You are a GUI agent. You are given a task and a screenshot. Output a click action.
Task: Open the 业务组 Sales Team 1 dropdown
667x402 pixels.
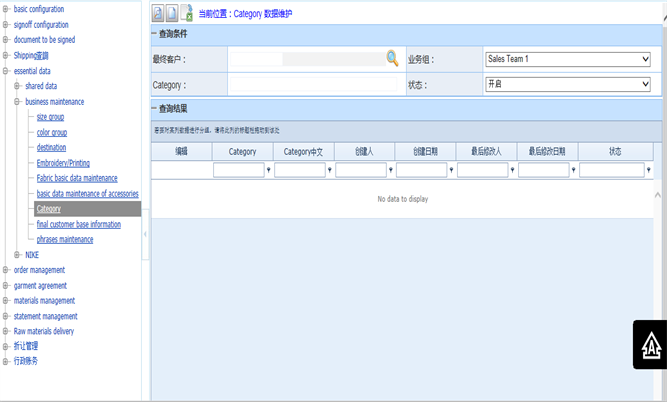(x=567, y=59)
